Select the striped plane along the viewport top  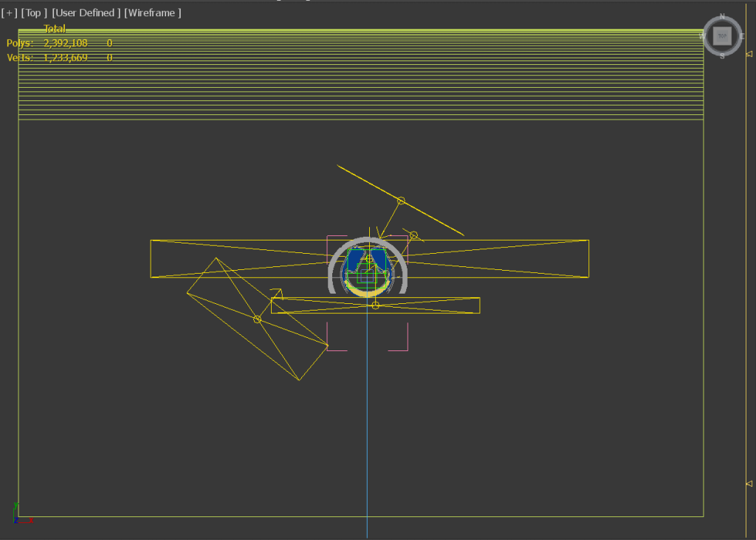(360, 75)
